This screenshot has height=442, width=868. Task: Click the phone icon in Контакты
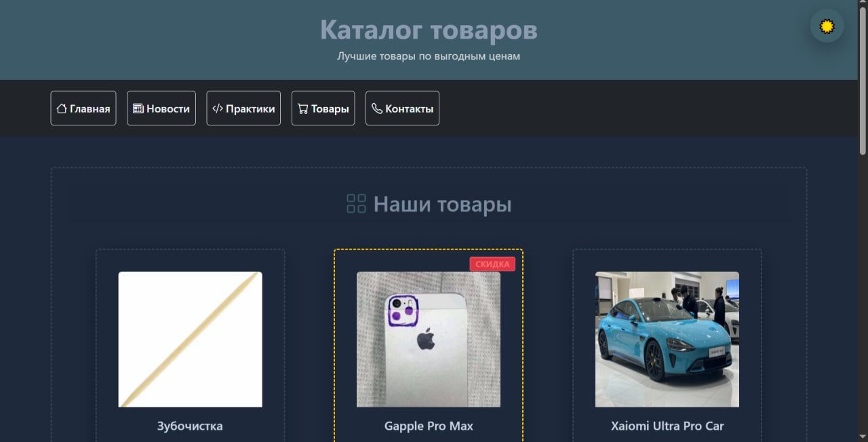tap(377, 108)
